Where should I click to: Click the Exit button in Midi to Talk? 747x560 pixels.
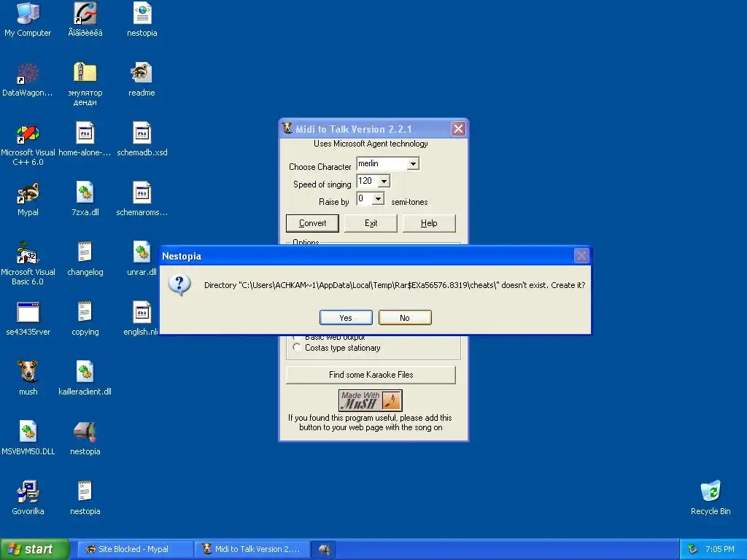tap(371, 223)
